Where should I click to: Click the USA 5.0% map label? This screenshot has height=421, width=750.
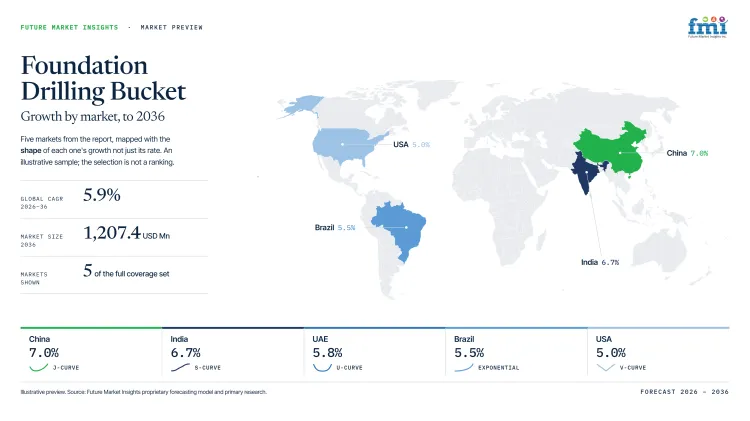(411, 144)
